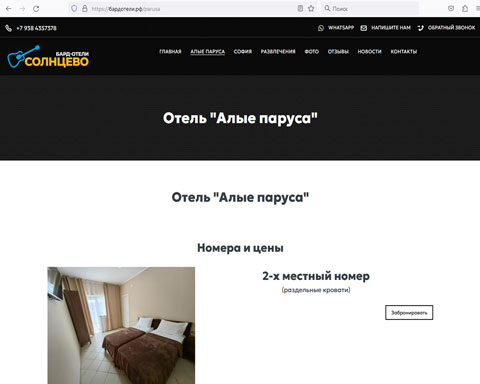The height and width of the screenshot is (384, 480).
Task: Reload the page with refresh icon
Action: point(36,9)
